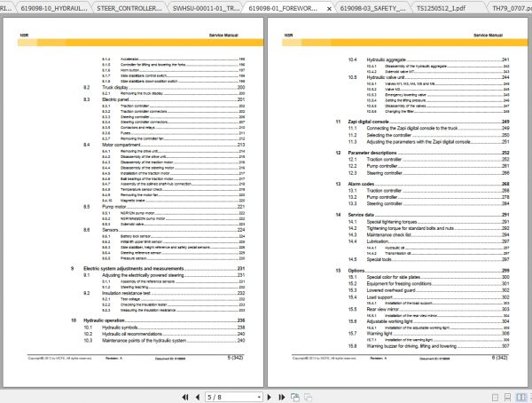Image resolution: width=532 pixels, height=403 pixels.
Task: Click 'Pump controller' entry 13.2
Action: pyautogui.click(x=382, y=197)
